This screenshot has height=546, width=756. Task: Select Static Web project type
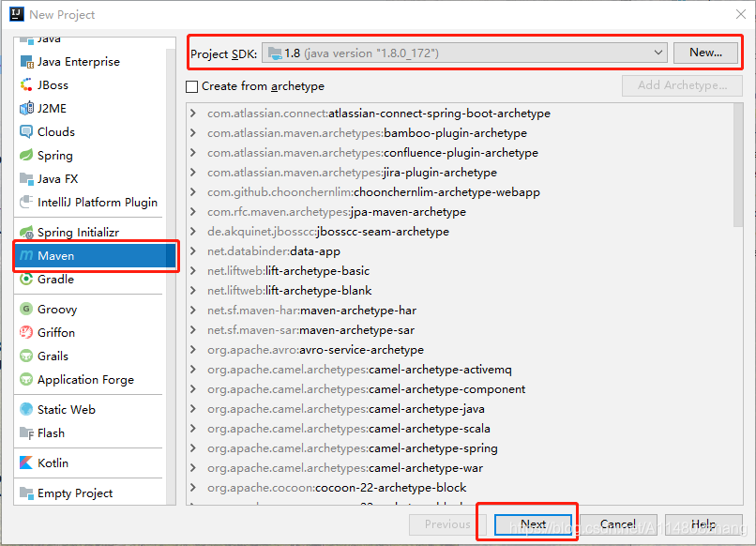pos(90,409)
